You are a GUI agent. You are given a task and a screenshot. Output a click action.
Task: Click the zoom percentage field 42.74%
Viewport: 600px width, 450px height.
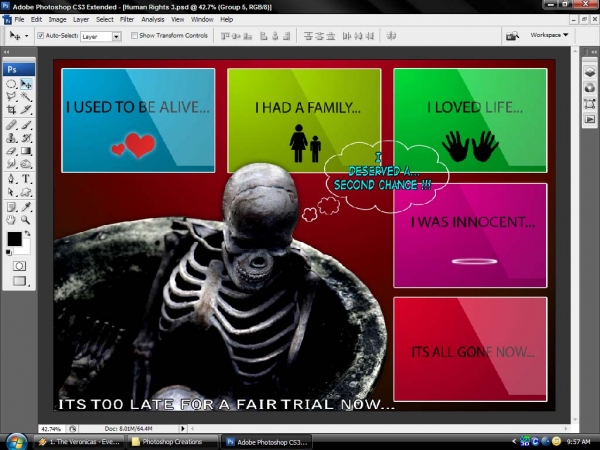tap(52, 429)
